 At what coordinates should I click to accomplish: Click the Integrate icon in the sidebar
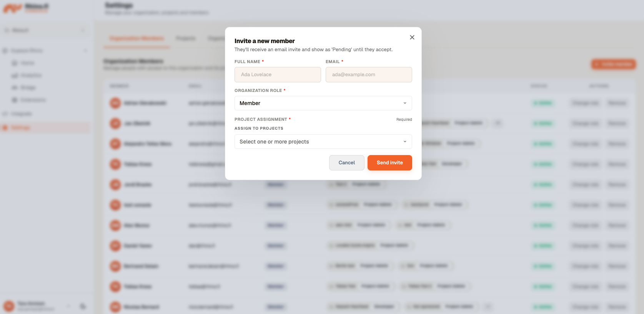point(5,114)
